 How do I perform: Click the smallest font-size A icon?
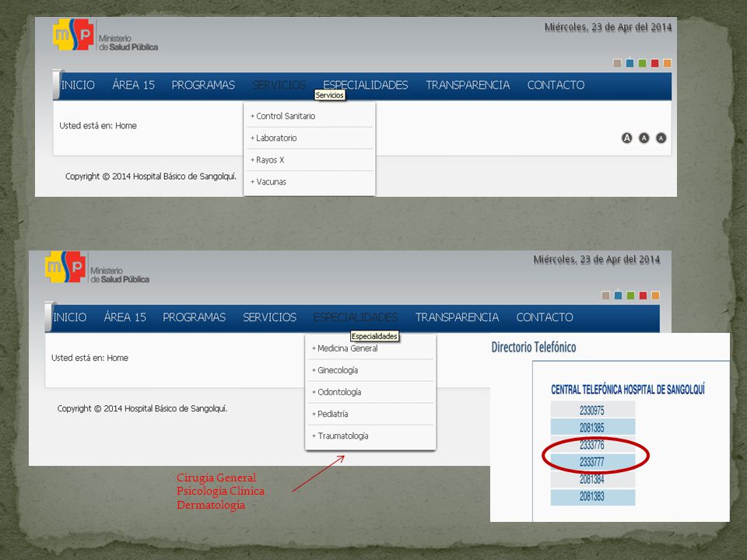661,138
